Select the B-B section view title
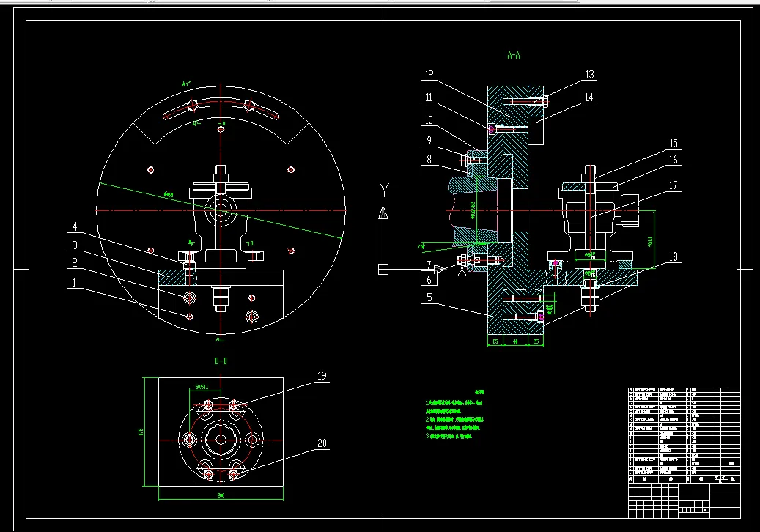Screen dimensions: 760x532 click(x=221, y=361)
